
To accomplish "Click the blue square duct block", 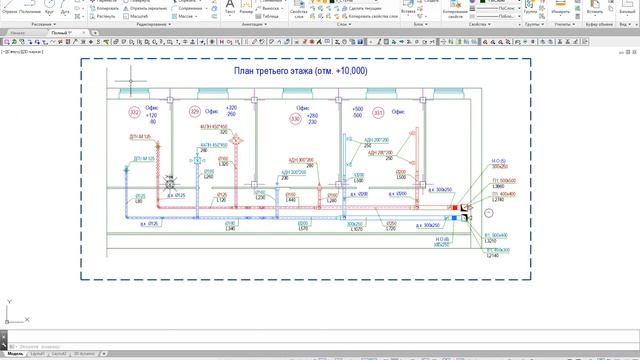I will (454, 218).
